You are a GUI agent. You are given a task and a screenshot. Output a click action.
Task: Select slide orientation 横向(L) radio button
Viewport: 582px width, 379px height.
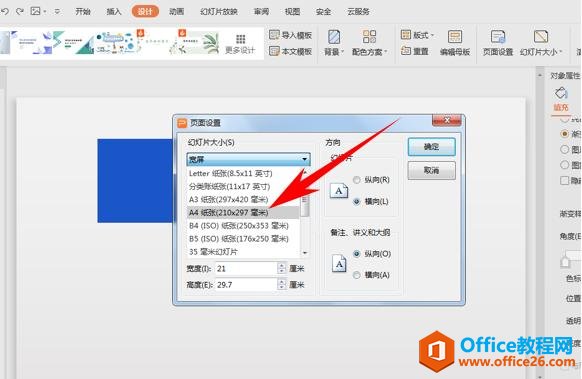356,201
